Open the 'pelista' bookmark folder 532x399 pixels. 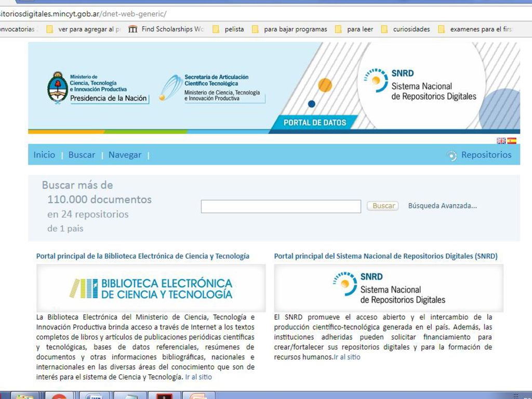pyautogui.click(x=229, y=29)
